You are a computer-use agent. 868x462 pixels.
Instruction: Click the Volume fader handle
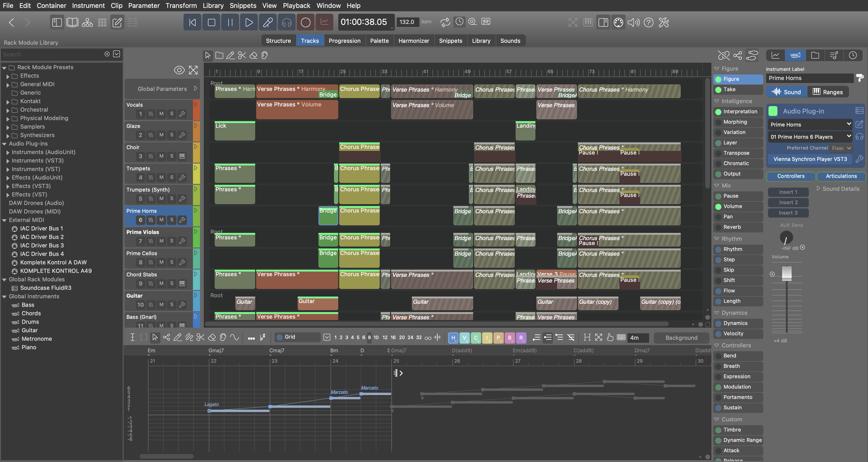pos(786,273)
